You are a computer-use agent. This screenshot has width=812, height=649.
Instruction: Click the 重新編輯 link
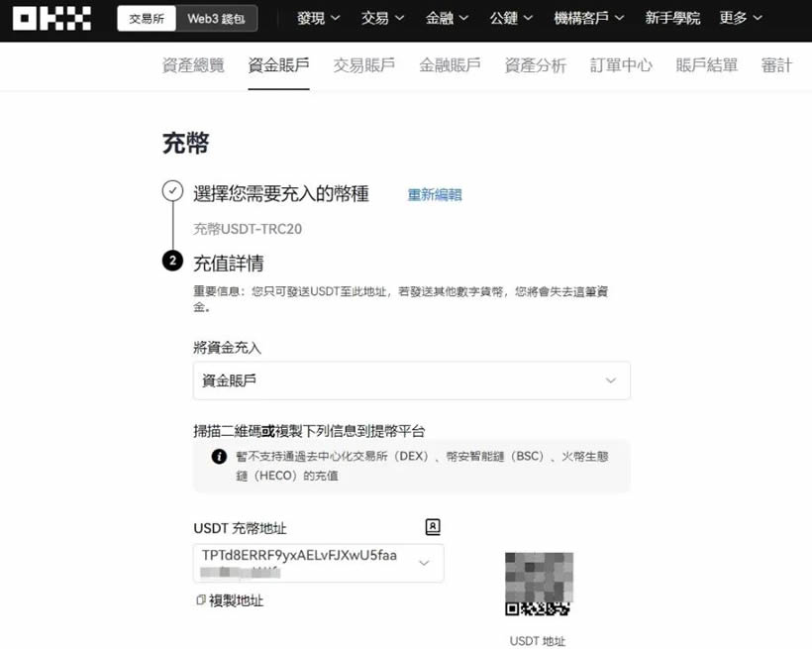(x=435, y=194)
